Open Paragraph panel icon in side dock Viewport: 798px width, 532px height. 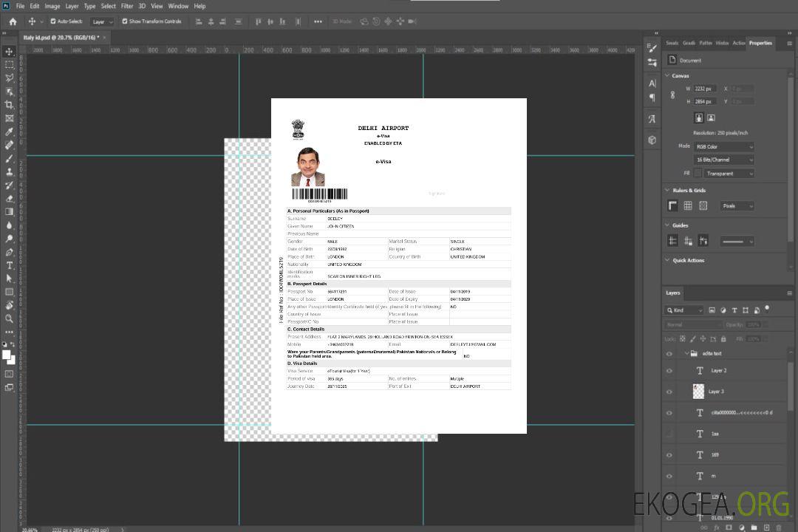[x=652, y=98]
